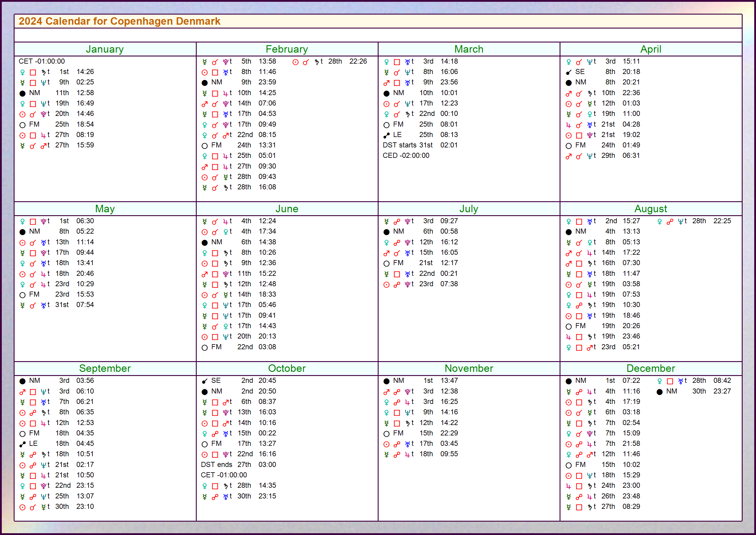
Task: Click the January month header
Action: [x=105, y=49]
